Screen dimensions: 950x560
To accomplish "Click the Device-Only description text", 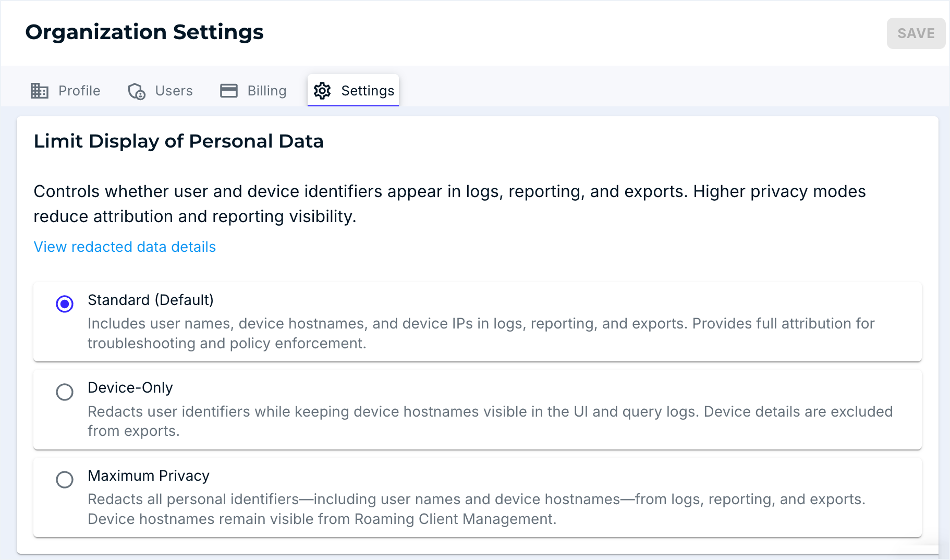I will pos(490,421).
